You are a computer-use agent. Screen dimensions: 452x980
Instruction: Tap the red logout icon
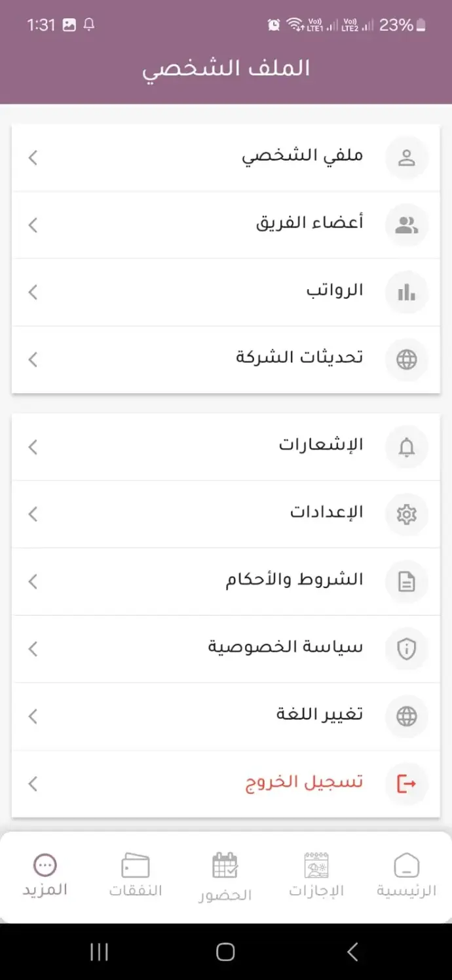click(x=406, y=783)
